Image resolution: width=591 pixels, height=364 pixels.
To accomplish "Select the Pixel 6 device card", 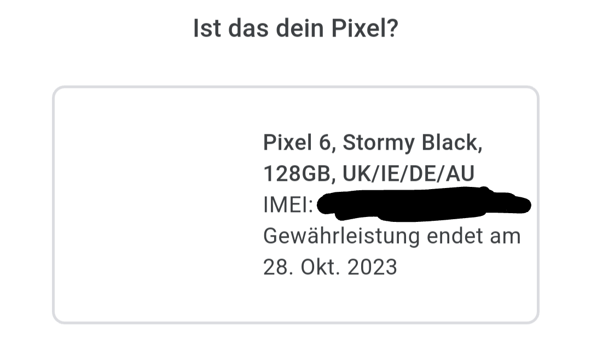I will [x=296, y=205].
